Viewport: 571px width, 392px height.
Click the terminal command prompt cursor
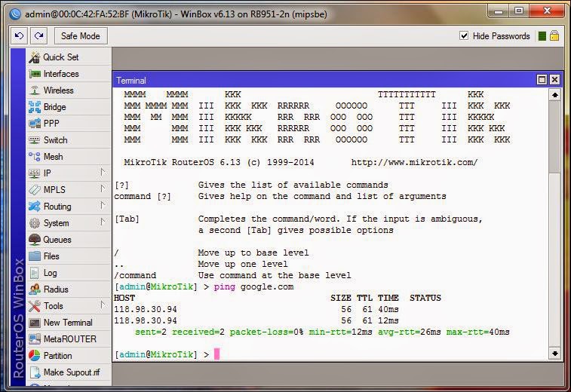tap(216, 354)
